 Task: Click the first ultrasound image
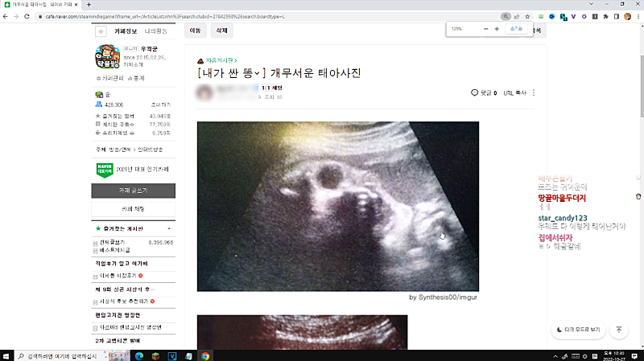[338, 207]
